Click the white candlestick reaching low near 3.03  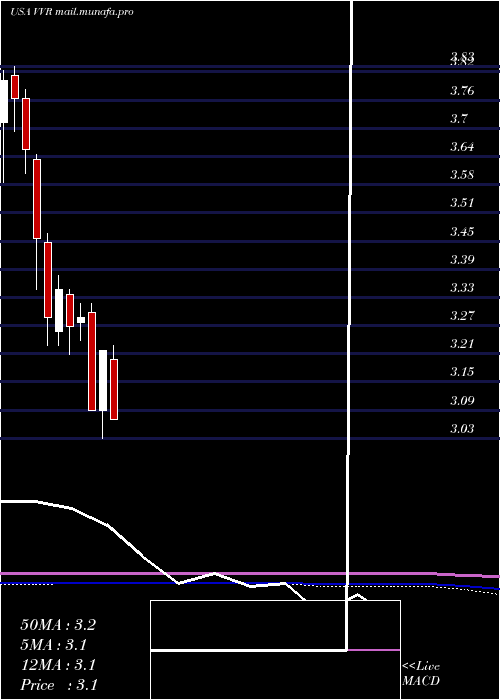tap(103, 380)
